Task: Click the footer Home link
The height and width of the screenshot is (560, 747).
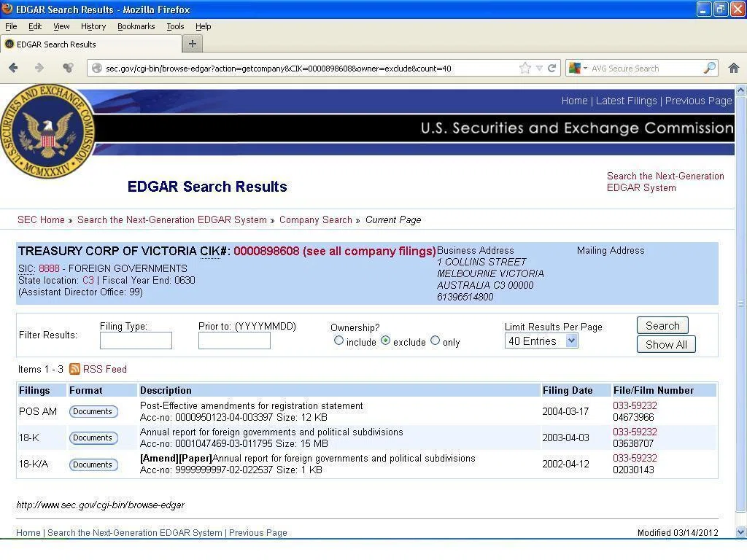Action: (x=28, y=532)
